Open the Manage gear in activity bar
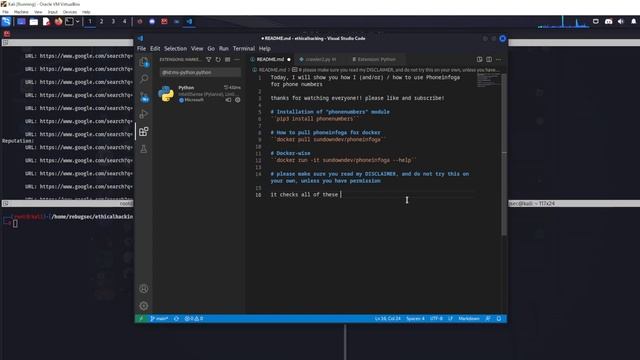 [x=144, y=306]
